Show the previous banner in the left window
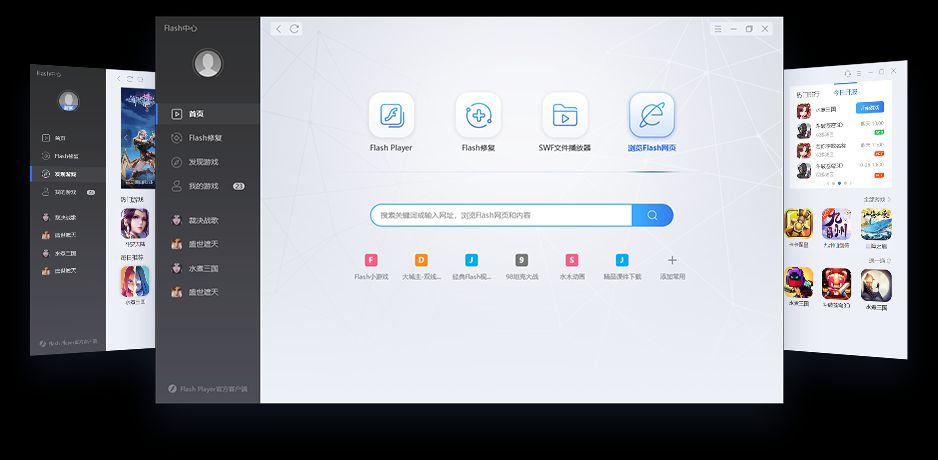 (126, 138)
